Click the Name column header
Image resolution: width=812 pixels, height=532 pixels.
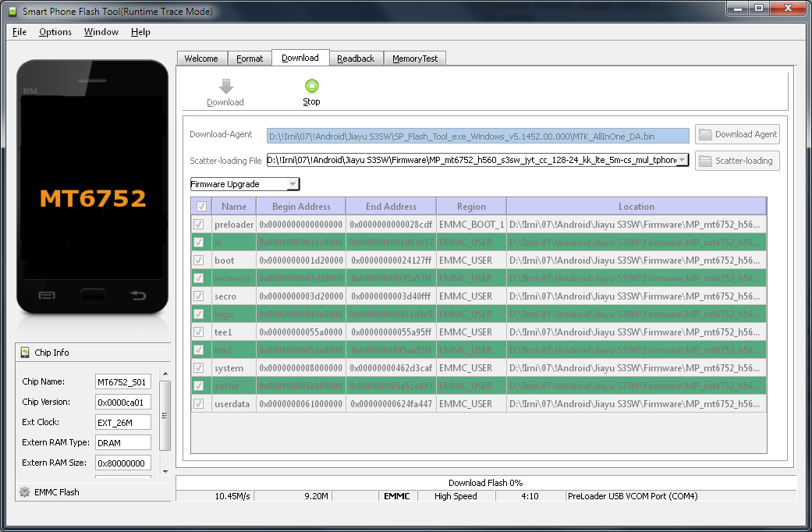(x=234, y=206)
